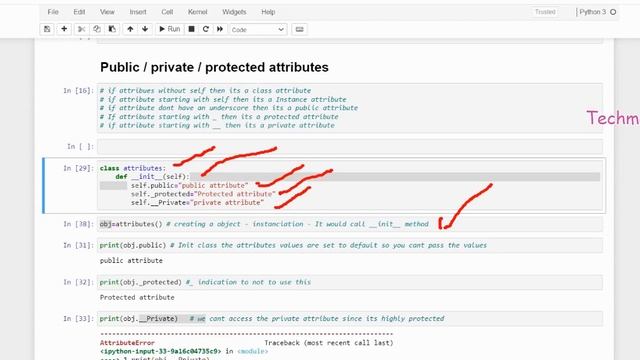
Task: Click the Python 3 kernel name
Action: coord(593,12)
